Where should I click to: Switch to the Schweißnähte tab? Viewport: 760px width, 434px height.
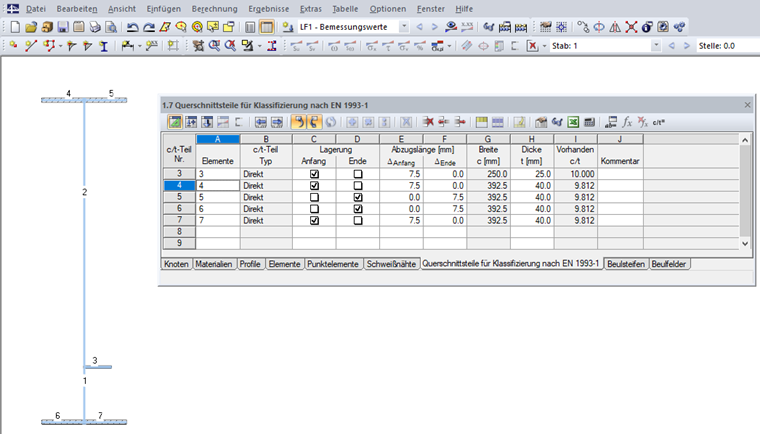(391, 264)
